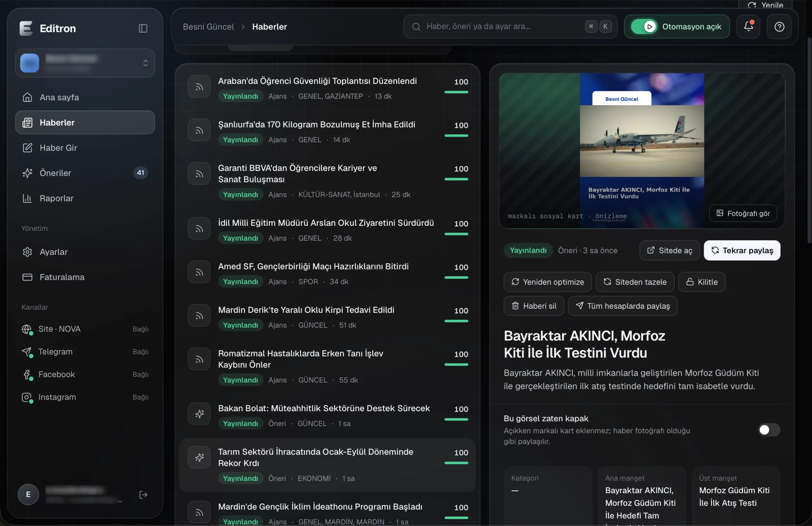Click Besni Güncel breadcrumb
The height and width of the screenshot is (526, 812).
click(x=208, y=27)
